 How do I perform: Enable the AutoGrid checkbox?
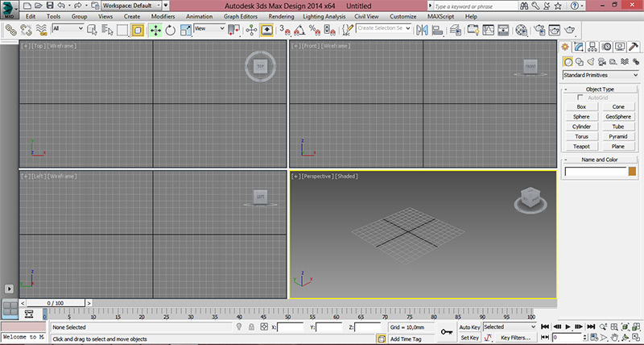[x=580, y=98]
